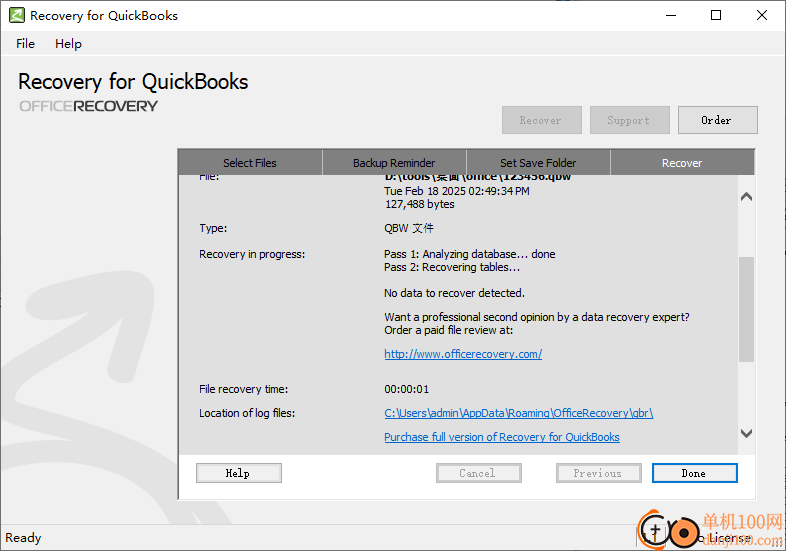
Task: Click the Ready status bar text
Action: coord(23,537)
